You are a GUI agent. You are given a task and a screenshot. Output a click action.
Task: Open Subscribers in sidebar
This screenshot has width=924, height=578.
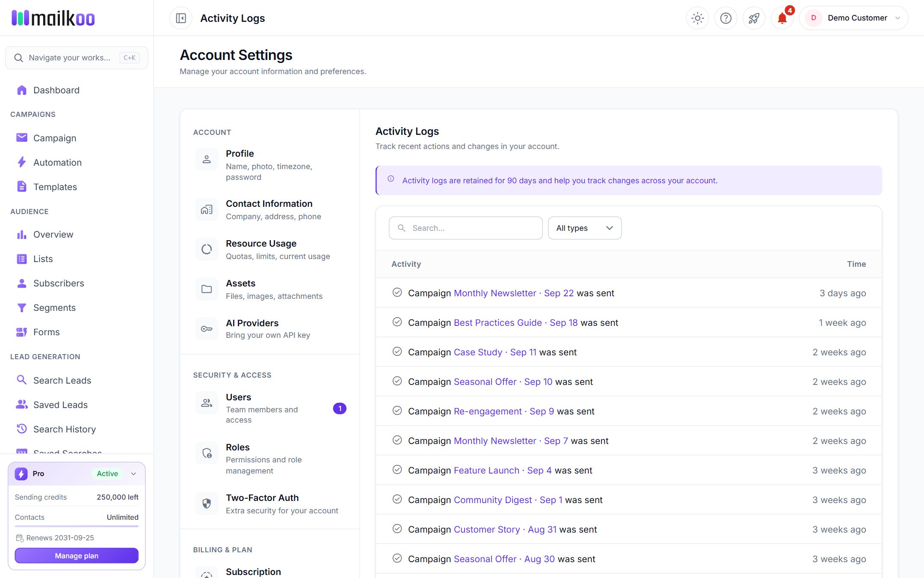[x=77, y=283]
